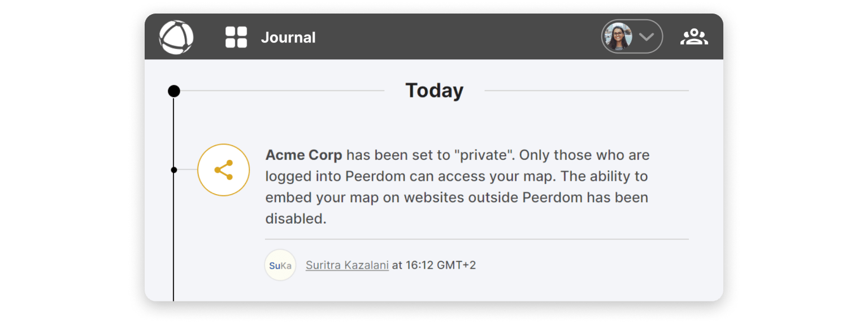Click the Peerdom globe logo
This screenshot has width=868, height=324.
[x=176, y=37]
